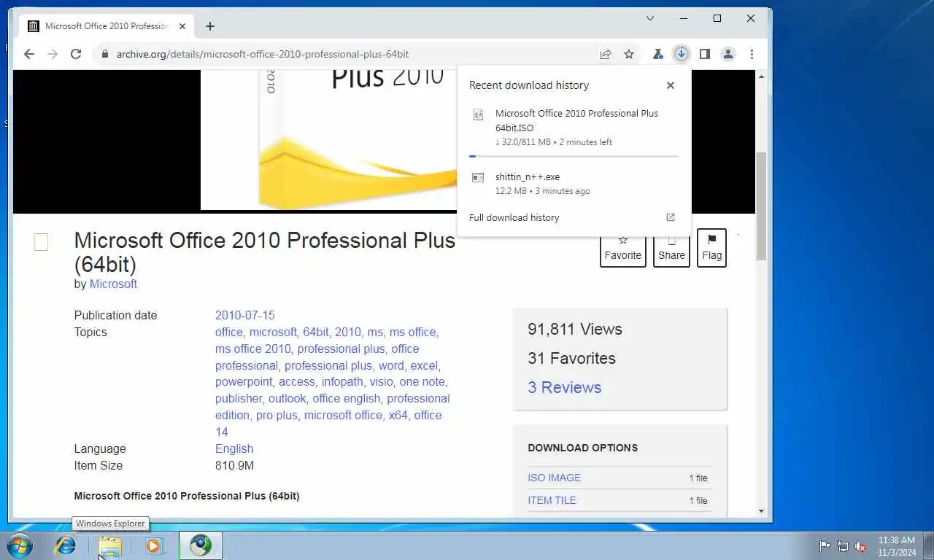Close the Microsoft Office 2010 tab

(x=182, y=26)
